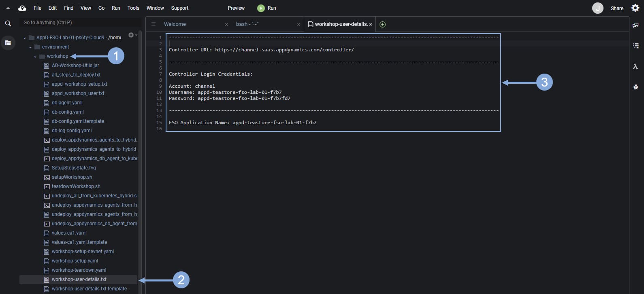Collapse the AppD-FSO-Lab root folder
The width and height of the screenshot is (644, 294).
point(25,38)
